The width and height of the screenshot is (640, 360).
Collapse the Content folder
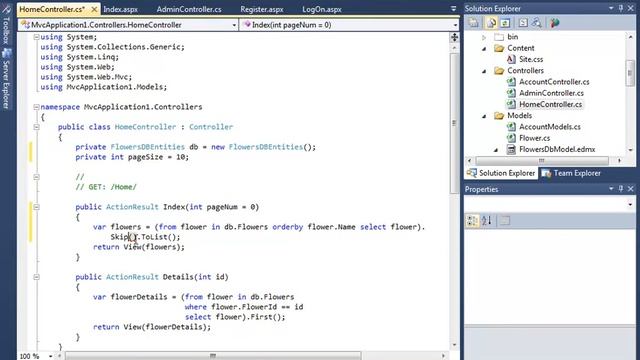pyautogui.click(x=484, y=49)
